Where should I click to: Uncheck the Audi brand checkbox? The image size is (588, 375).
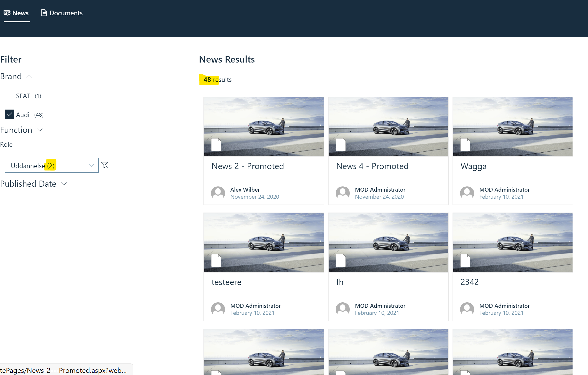pos(9,114)
